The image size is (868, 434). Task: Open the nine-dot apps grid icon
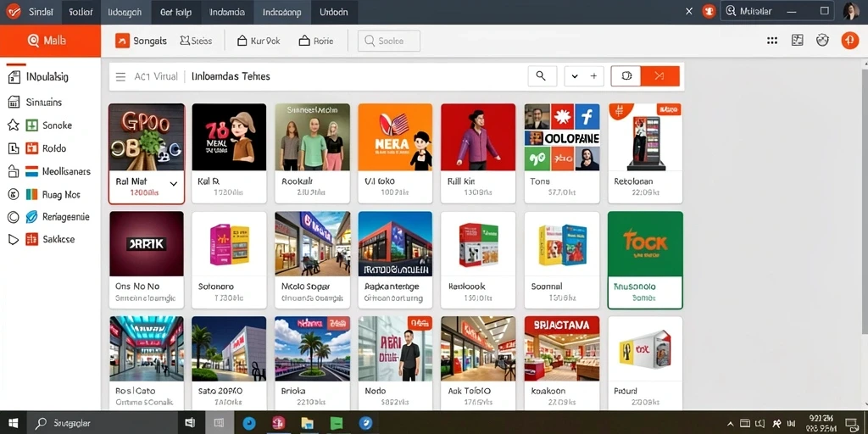pyautogui.click(x=772, y=41)
